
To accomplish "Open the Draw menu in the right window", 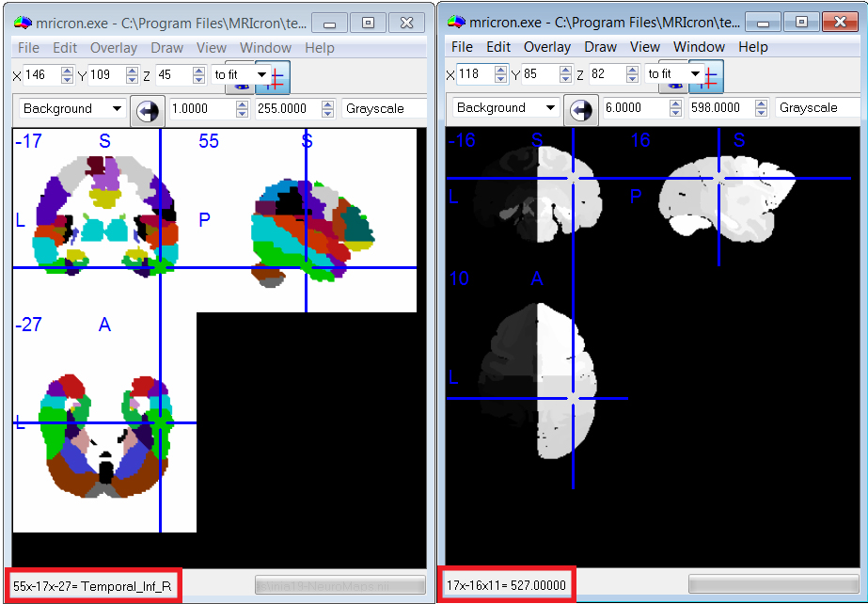I will [x=600, y=47].
